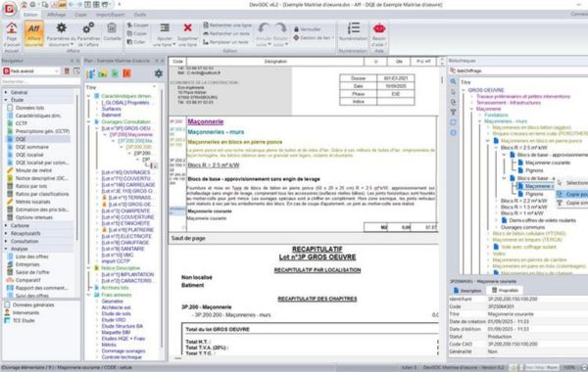The height and width of the screenshot is (372, 588).
Task: Select the Propriétés tab in details panel
Action: pos(505,291)
